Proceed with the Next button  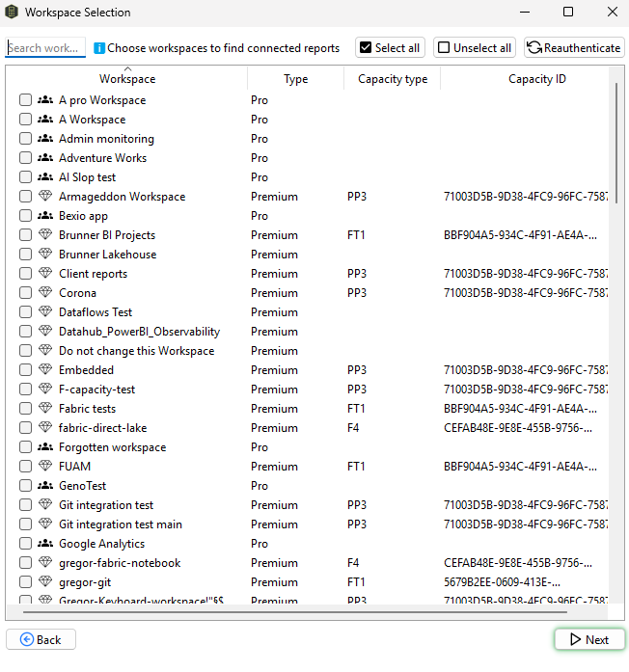coord(589,639)
